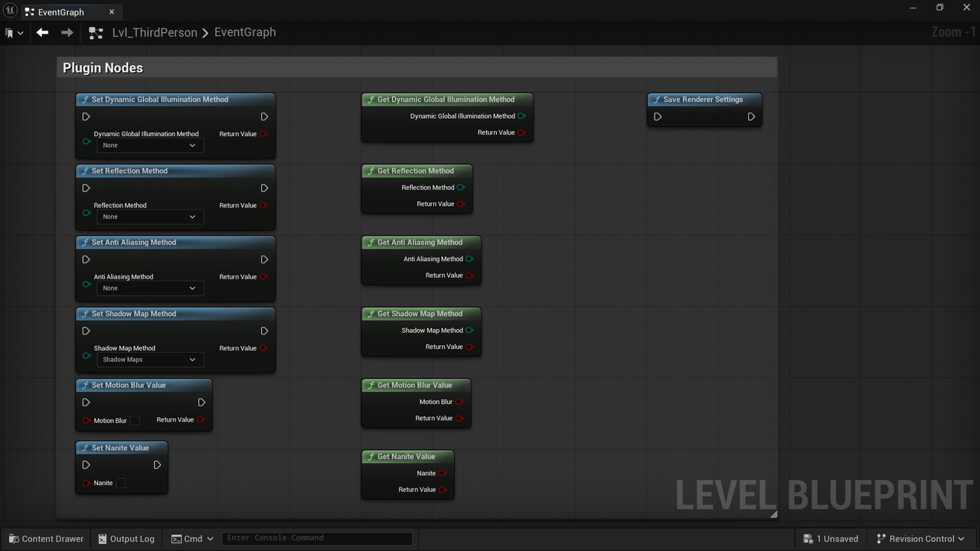This screenshot has width=980, height=551.
Task: Click exec input pin on Set Motion Blur Value
Action: [x=86, y=403]
